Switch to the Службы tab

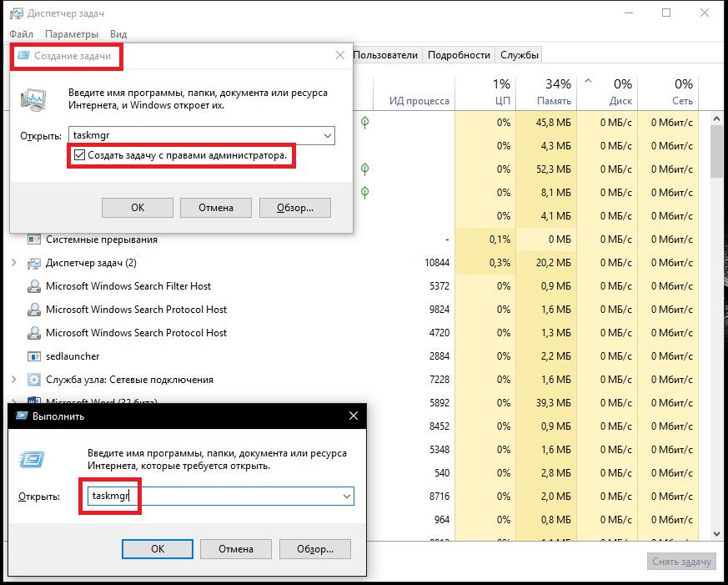pyautogui.click(x=519, y=55)
